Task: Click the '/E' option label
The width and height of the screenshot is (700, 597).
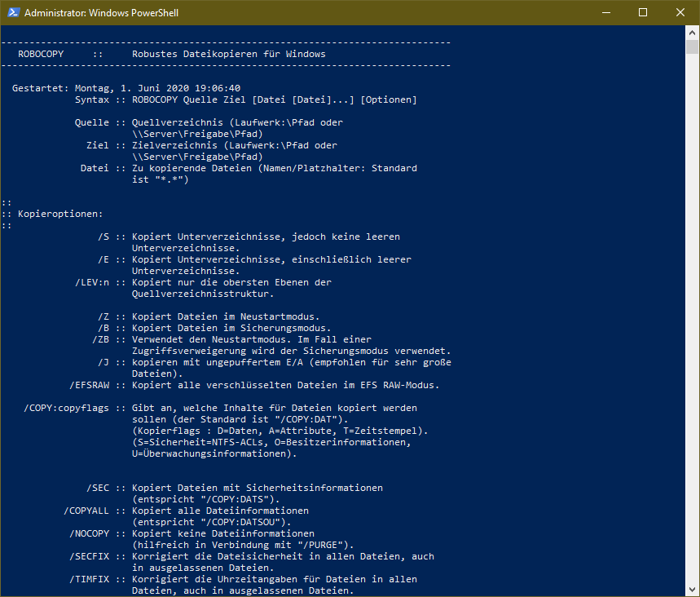Action: point(103,259)
